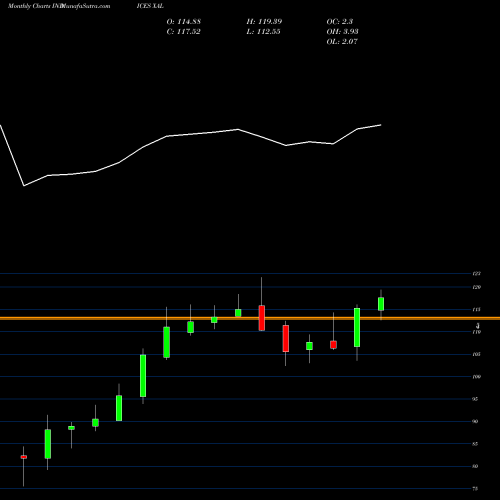500x500 pixels.
Task: Click the low value "L: 112.55"
Action: pos(263,32)
